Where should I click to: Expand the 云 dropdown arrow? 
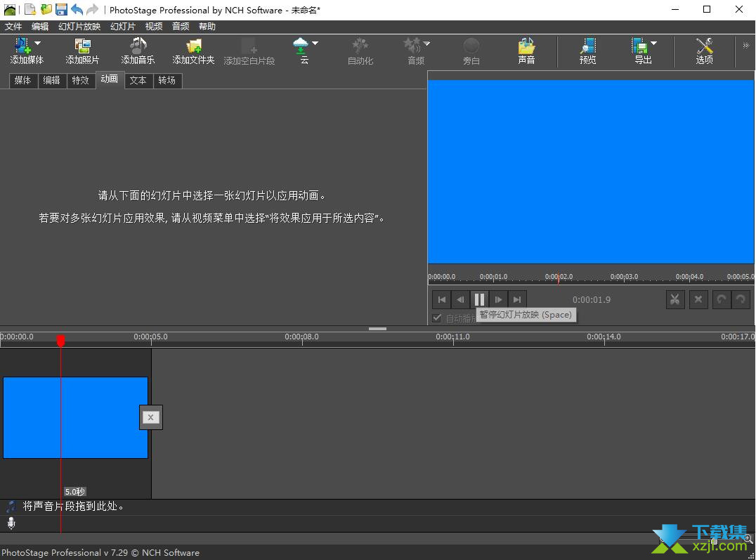(315, 44)
